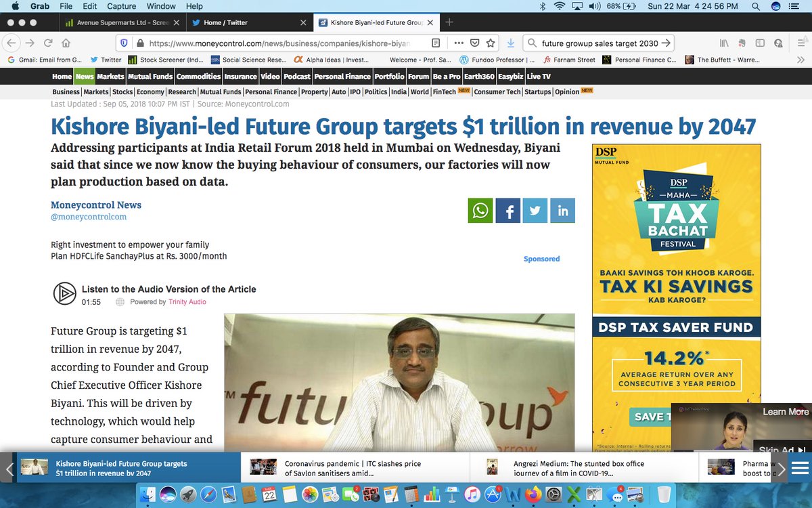Open the Capture menu in menu bar
This screenshot has width=812, height=508.
click(121, 6)
